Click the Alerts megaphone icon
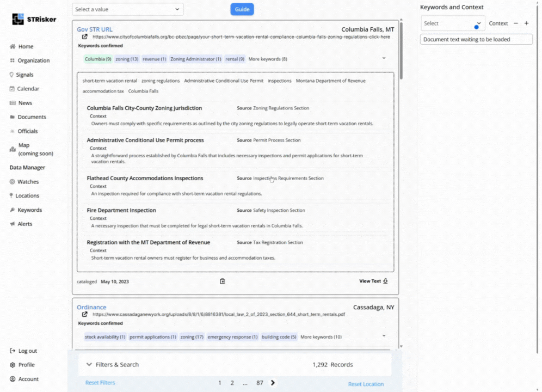 click(x=13, y=224)
